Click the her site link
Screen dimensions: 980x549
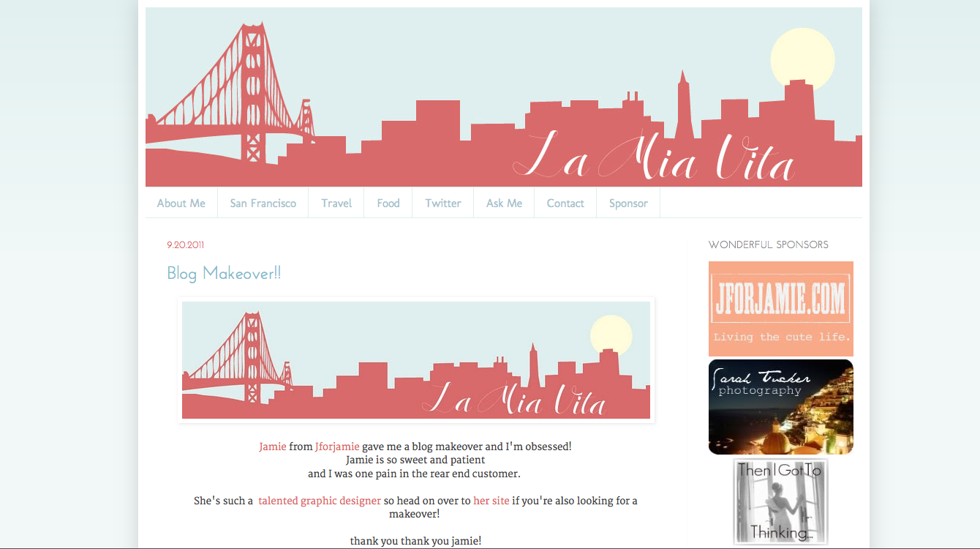491,501
